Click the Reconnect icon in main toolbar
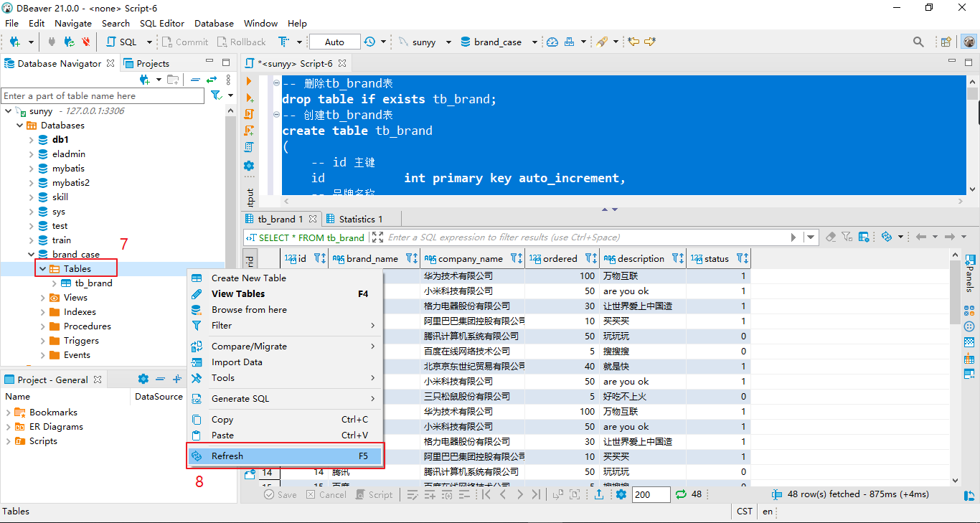The height and width of the screenshot is (523, 980). tap(69, 42)
